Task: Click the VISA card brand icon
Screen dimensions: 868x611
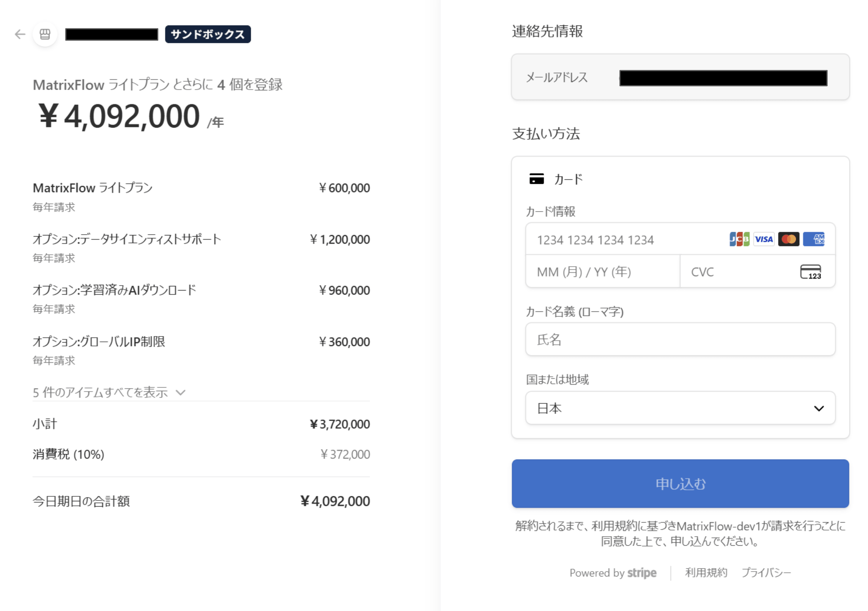Action: (764, 239)
